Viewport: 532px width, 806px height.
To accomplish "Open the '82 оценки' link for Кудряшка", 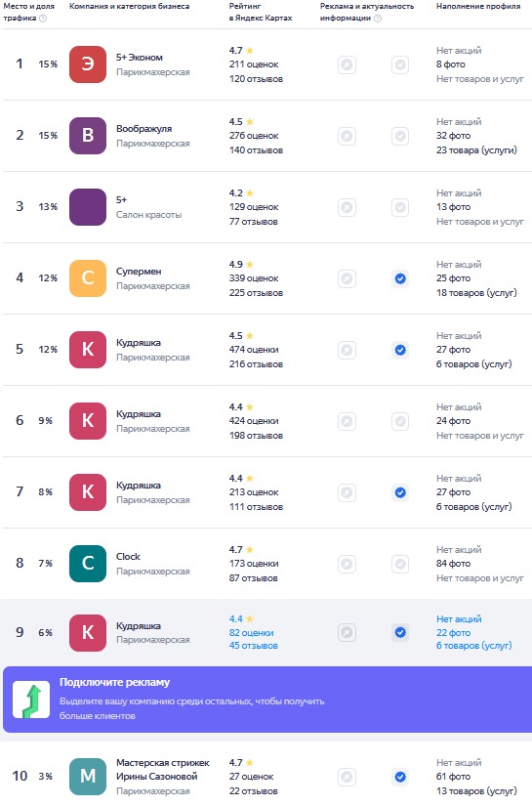I will pyautogui.click(x=251, y=633).
